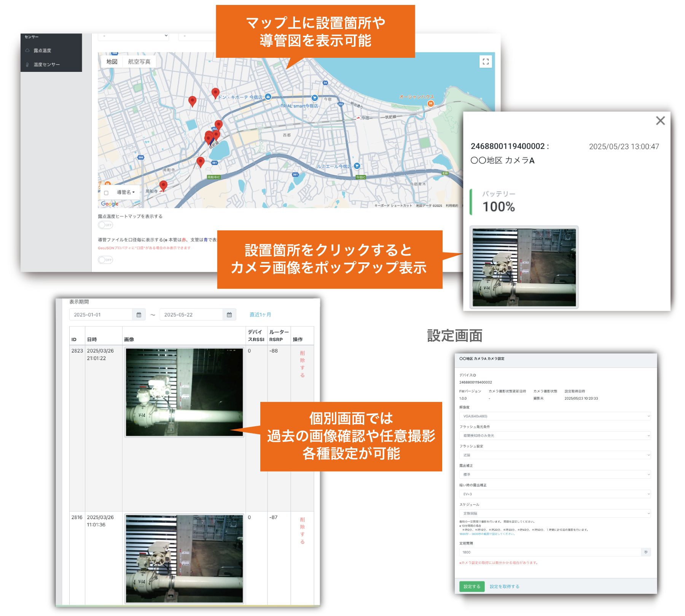Viewport: 685px width, 616px height.
Task: Click the ルミエール今宿店 shop marker
Action: point(357,166)
